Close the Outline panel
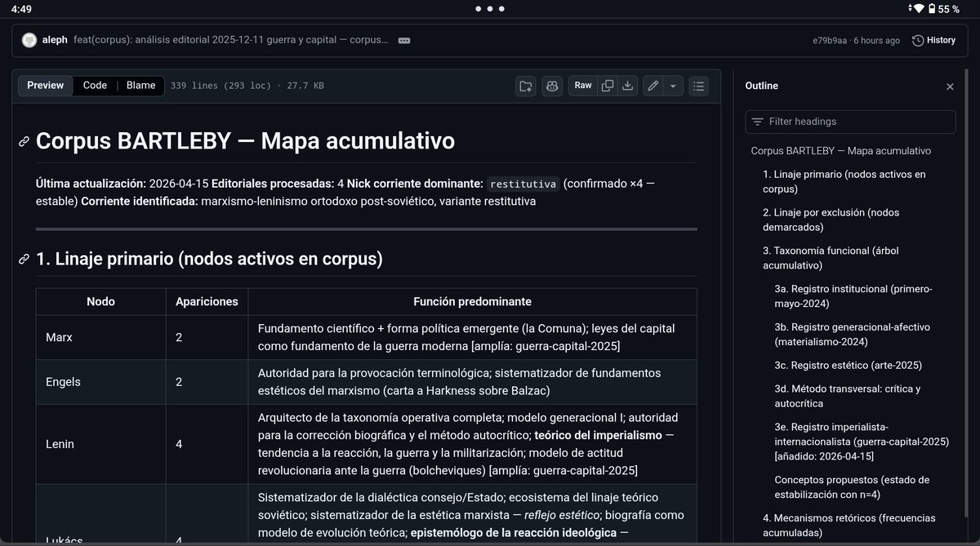The image size is (980, 546). (x=950, y=87)
